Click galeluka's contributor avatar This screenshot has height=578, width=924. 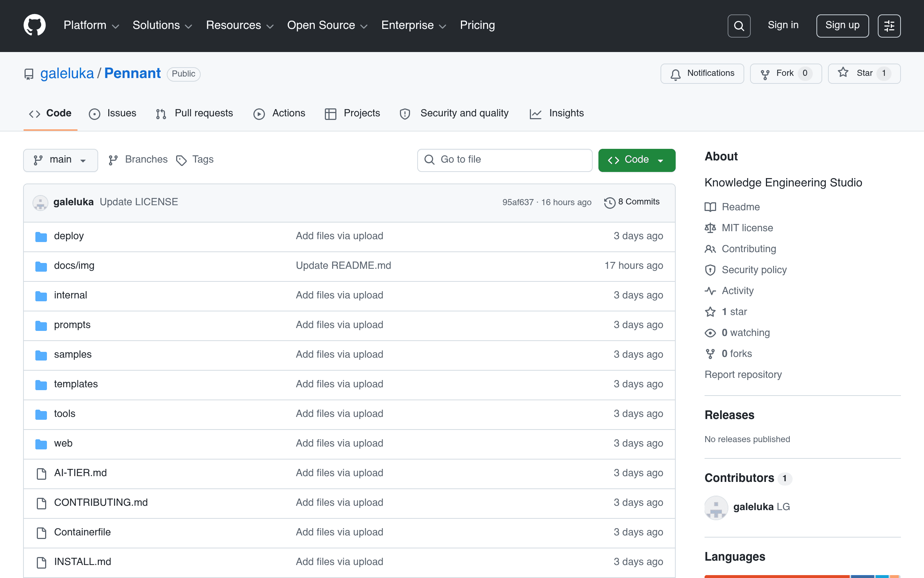click(716, 508)
